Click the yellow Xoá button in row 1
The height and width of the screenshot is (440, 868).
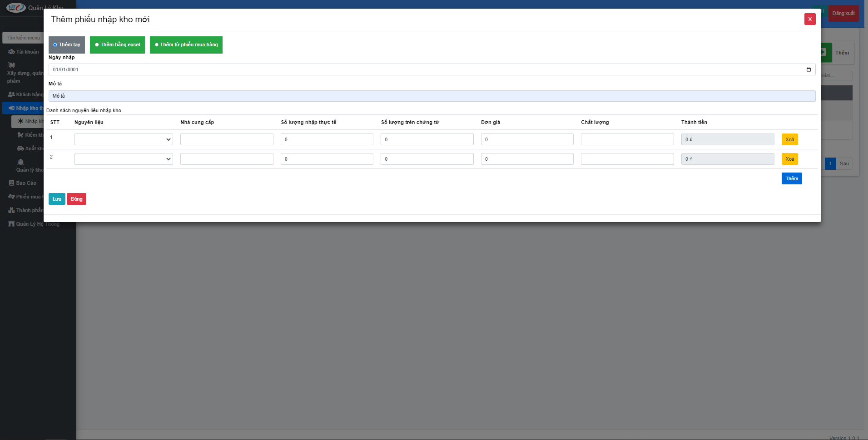point(789,139)
